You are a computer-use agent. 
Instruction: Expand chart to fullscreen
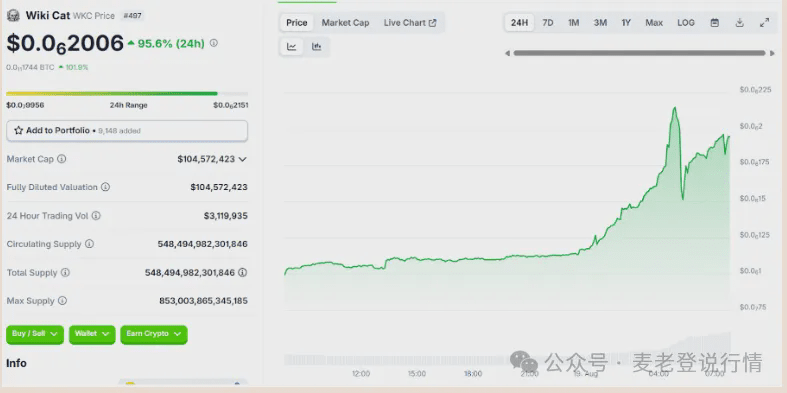pyautogui.click(x=764, y=23)
